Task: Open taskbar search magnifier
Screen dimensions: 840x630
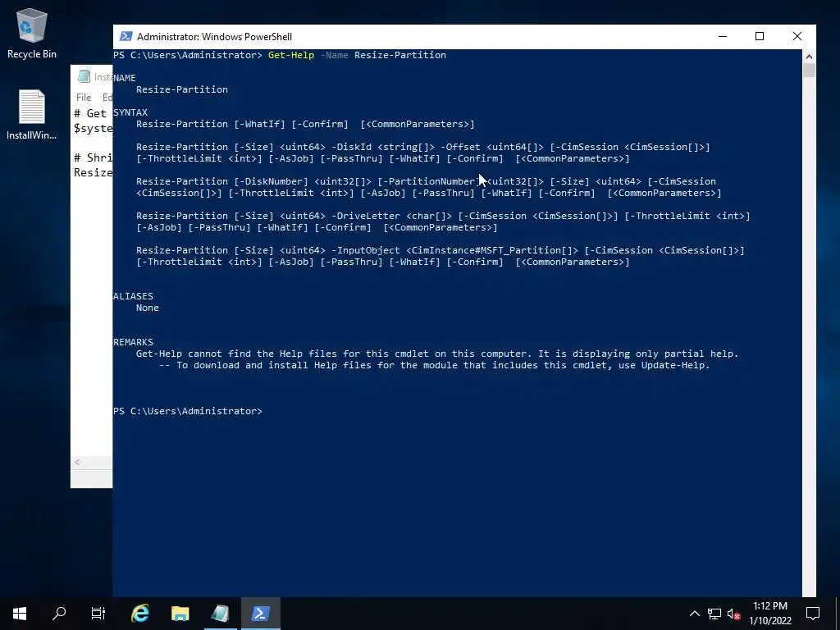Action: (x=59, y=614)
